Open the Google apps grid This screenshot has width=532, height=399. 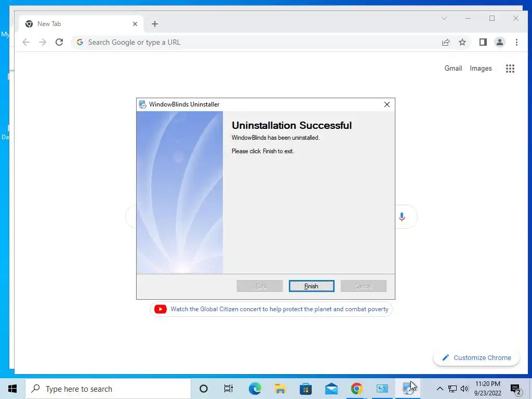[510, 69]
